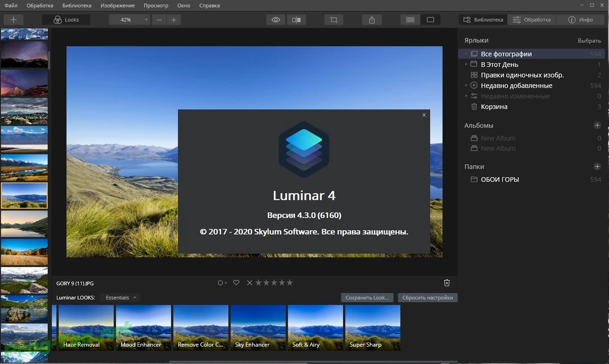Viewport: 609px width, 364px height.
Task: Click Сбросить настройки button
Action: [x=428, y=298]
